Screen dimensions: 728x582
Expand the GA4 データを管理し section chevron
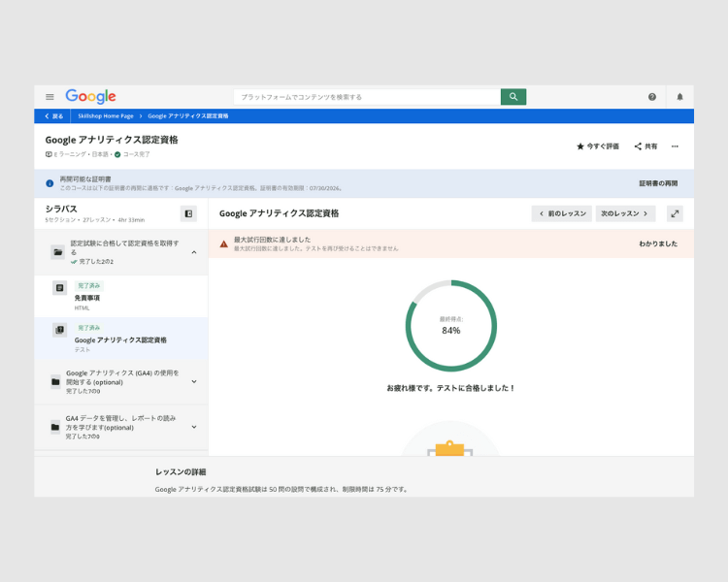pos(194,427)
